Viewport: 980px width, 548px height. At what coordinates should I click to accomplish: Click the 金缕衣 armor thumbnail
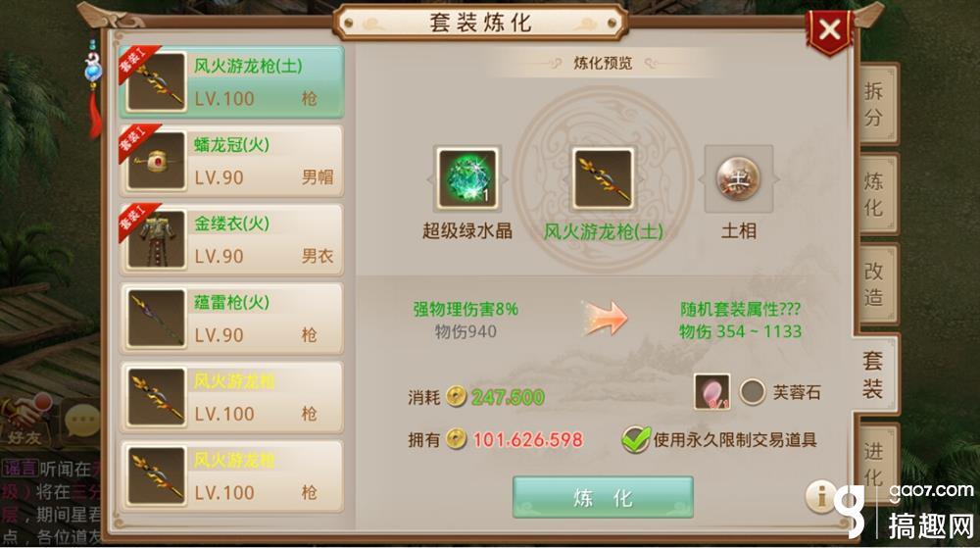(x=156, y=240)
